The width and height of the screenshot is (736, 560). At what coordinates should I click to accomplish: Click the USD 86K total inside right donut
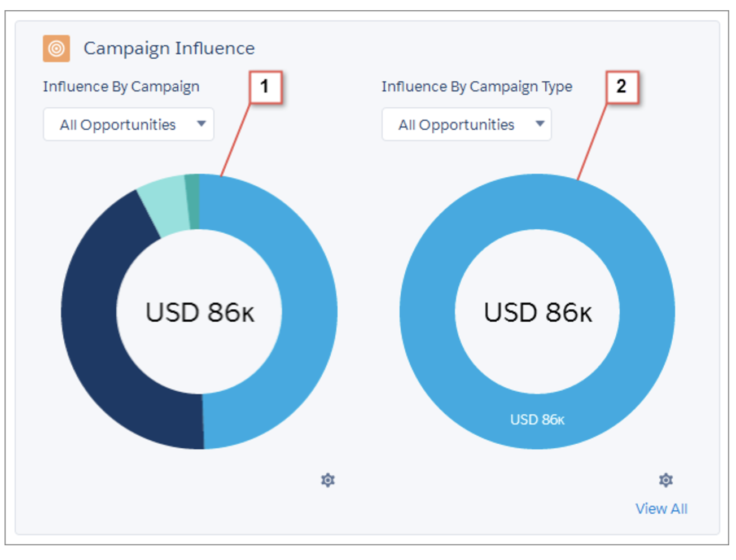point(538,312)
